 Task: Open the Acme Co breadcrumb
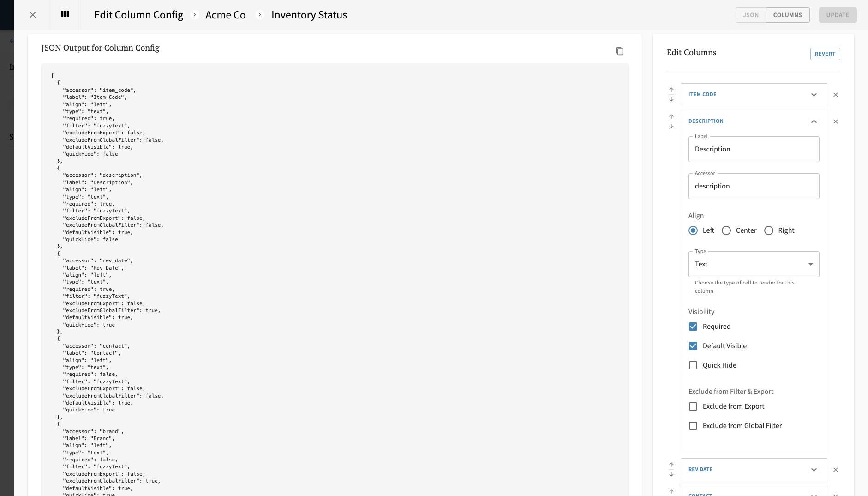click(x=225, y=15)
